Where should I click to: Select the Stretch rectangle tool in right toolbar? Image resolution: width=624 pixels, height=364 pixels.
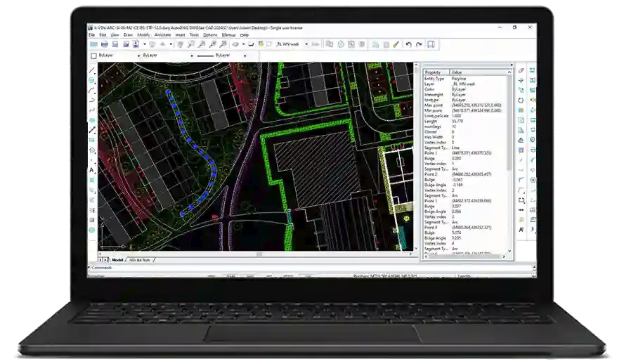(521, 200)
